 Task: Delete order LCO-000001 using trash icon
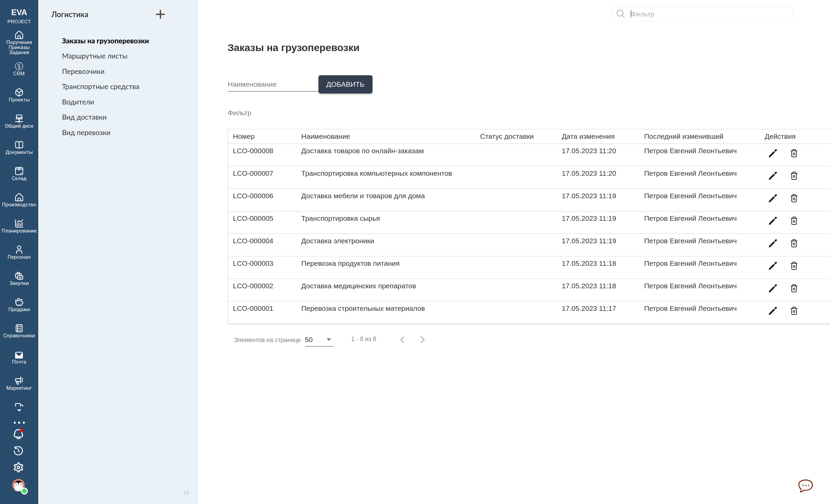(794, 310)
